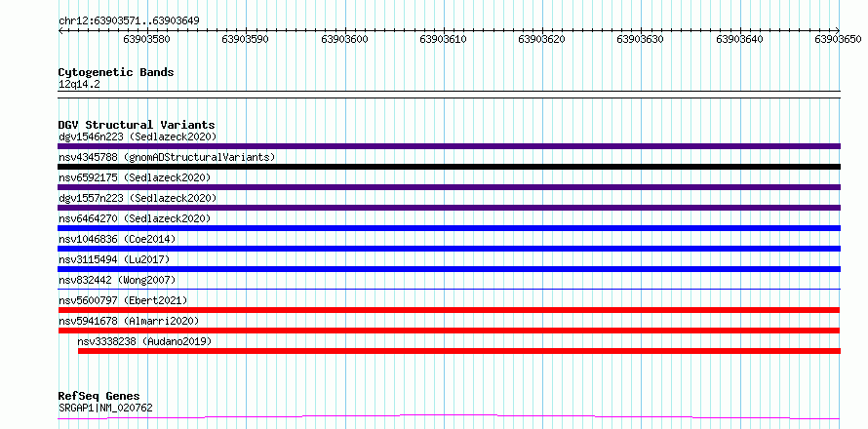The width and height of the screenshot is (868, 429).
Task: Click the thin blue line for nsv832442
Action: [x=449, y=289]
